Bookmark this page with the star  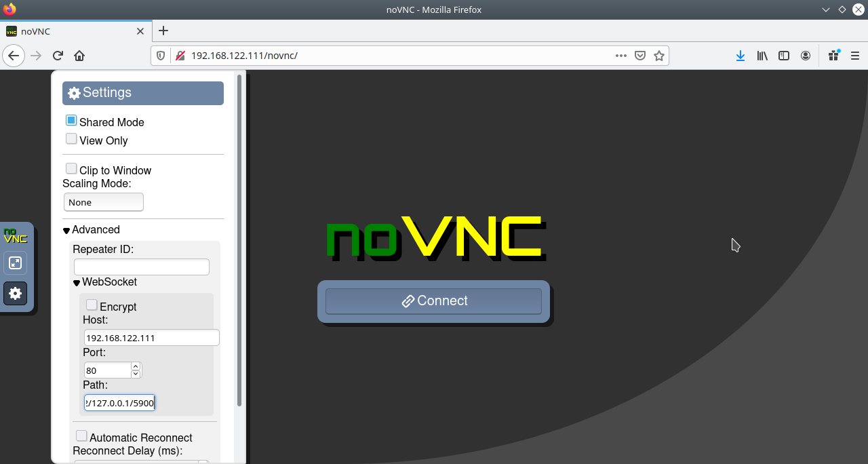(x=658, y=56)
